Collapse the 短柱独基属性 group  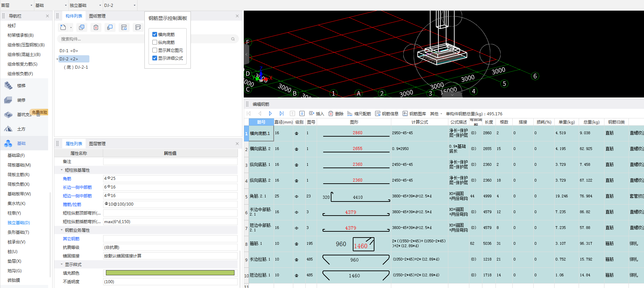click(x=62, y=170)
